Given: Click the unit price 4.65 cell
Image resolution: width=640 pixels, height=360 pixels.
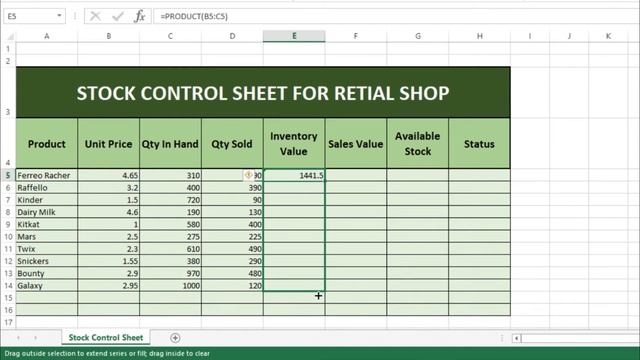Looking at the screenshot, I should click(x=109, y=175).
